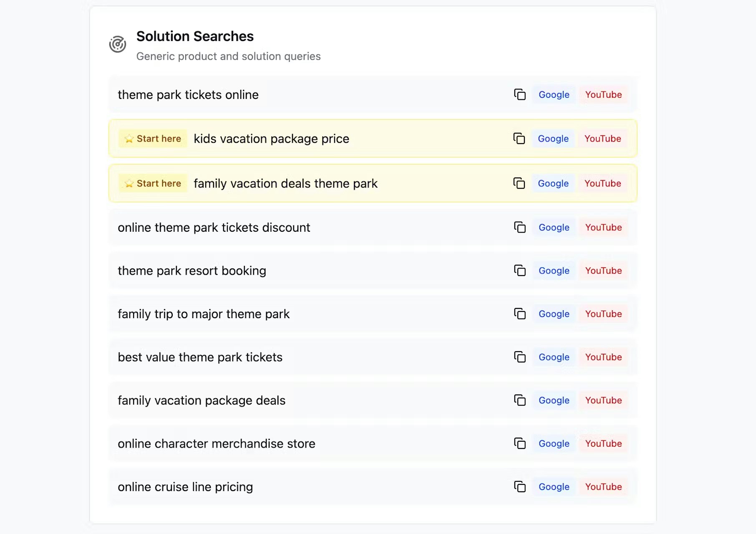Open YouTube for "theme park resort booking"
This screenshot has width=756, height=534.
[604, 271]
